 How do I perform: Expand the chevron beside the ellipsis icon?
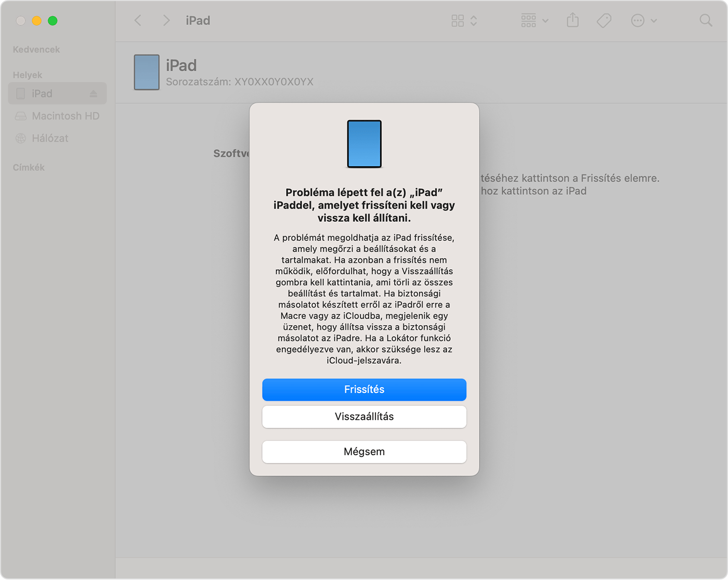(653, 20)
